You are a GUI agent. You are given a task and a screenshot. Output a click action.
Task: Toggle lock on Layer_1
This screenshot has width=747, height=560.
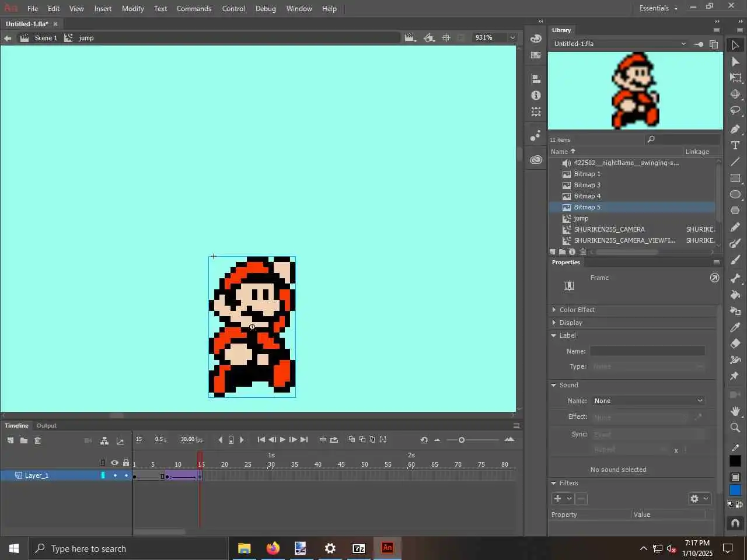point(126,475)
